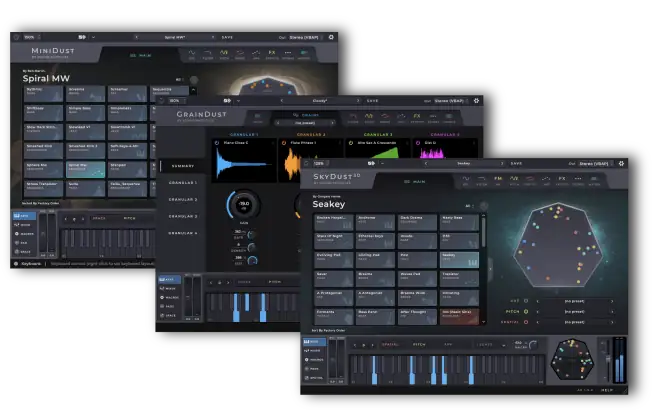The image size is (660, 410).
Task: Open SkyDust All category filter dropdown
Action: [470, 206]
